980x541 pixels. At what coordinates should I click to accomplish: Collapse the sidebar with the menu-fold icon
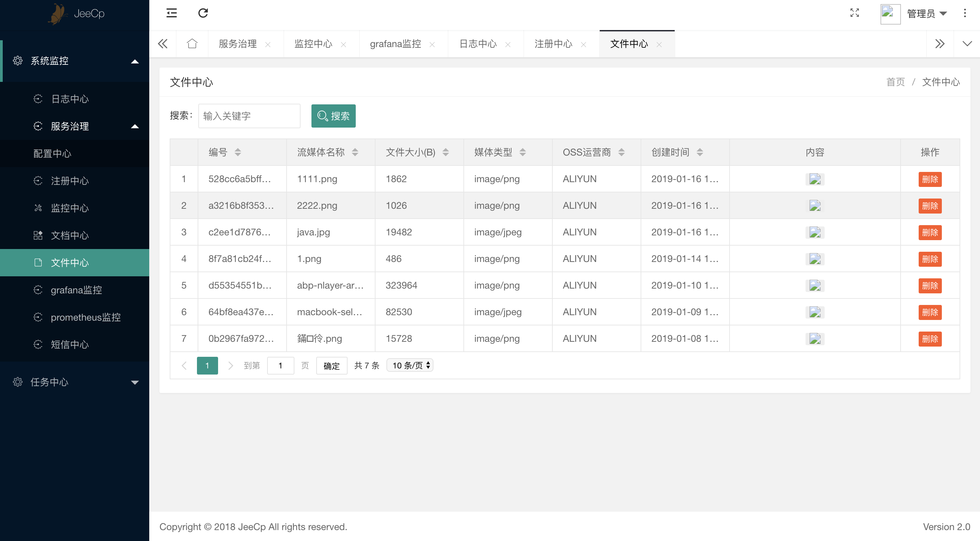pos(172,13)
